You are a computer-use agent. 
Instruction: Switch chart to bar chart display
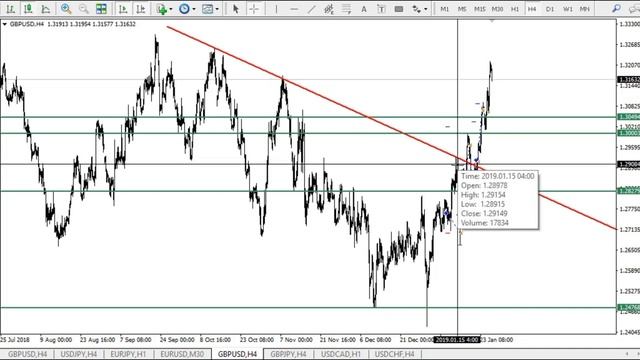pyautogui.click(x=11, y=9)
